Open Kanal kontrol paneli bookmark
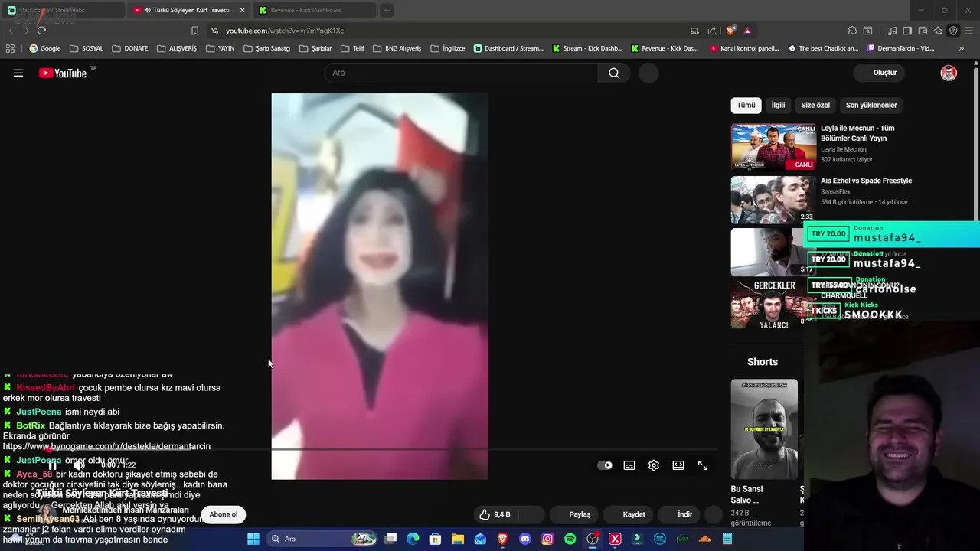 tap(745, 48)
